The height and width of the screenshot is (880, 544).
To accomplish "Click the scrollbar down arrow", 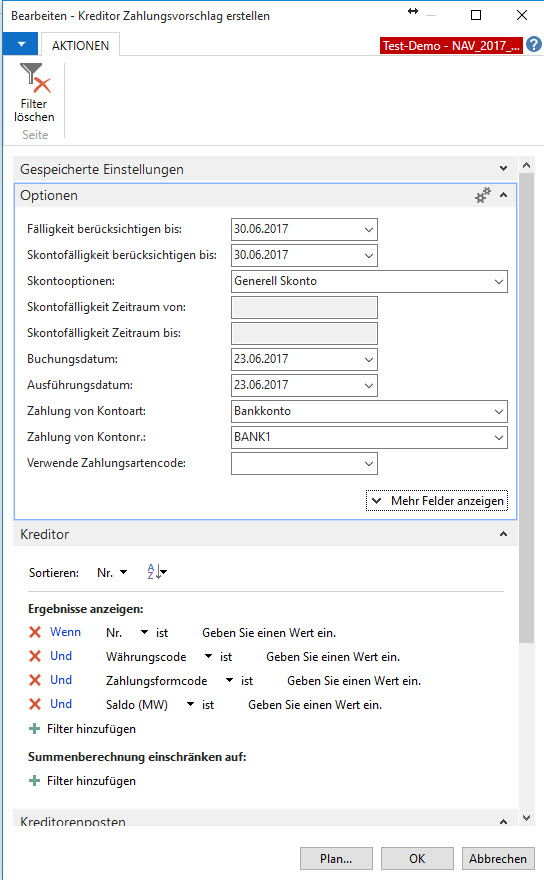I will point(526,818).
